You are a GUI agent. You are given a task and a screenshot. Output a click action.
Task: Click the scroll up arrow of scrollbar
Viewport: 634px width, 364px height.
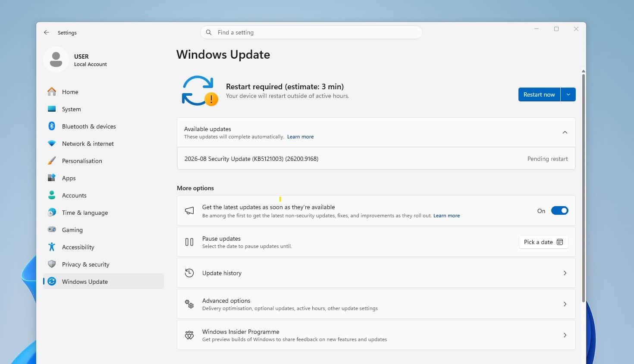tap(583, 71)
